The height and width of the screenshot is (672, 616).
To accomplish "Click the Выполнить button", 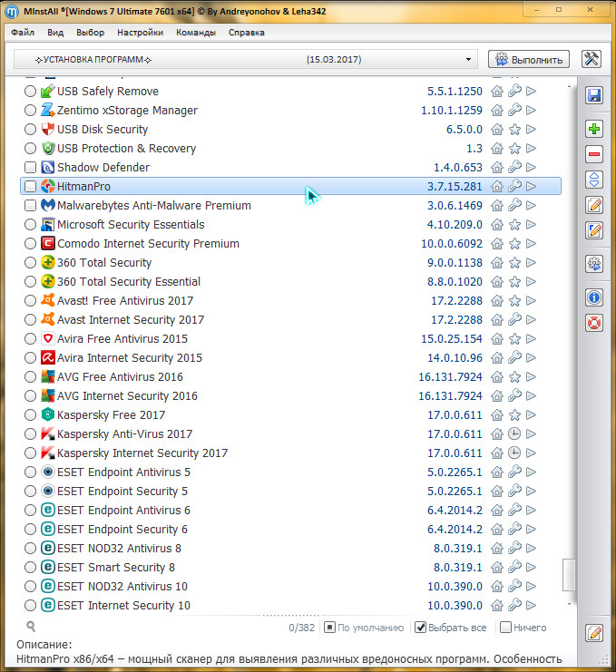I will pos(529,59).
